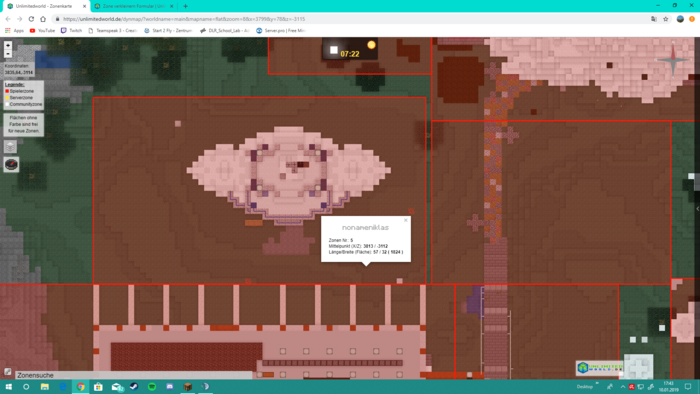This screenshot has height=394, width=700.
Task: Click the nonameniklas name in the popup
Action: 365,228
